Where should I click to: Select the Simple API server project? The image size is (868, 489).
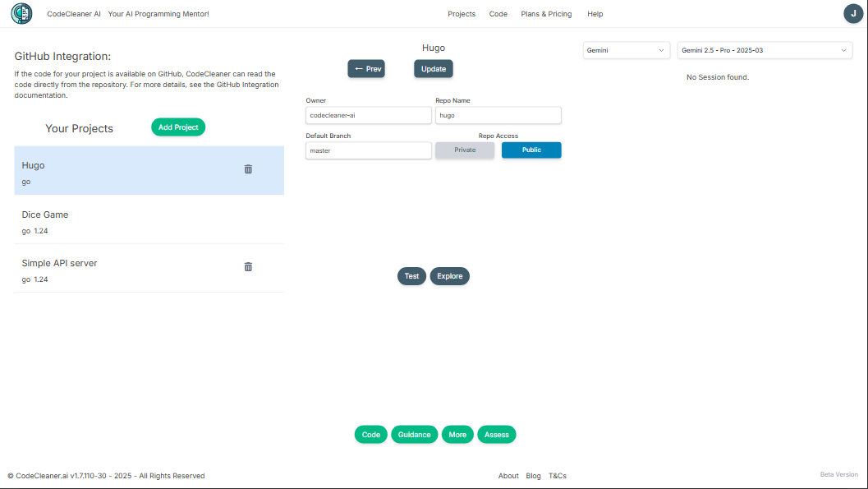[x=149, y=268]
